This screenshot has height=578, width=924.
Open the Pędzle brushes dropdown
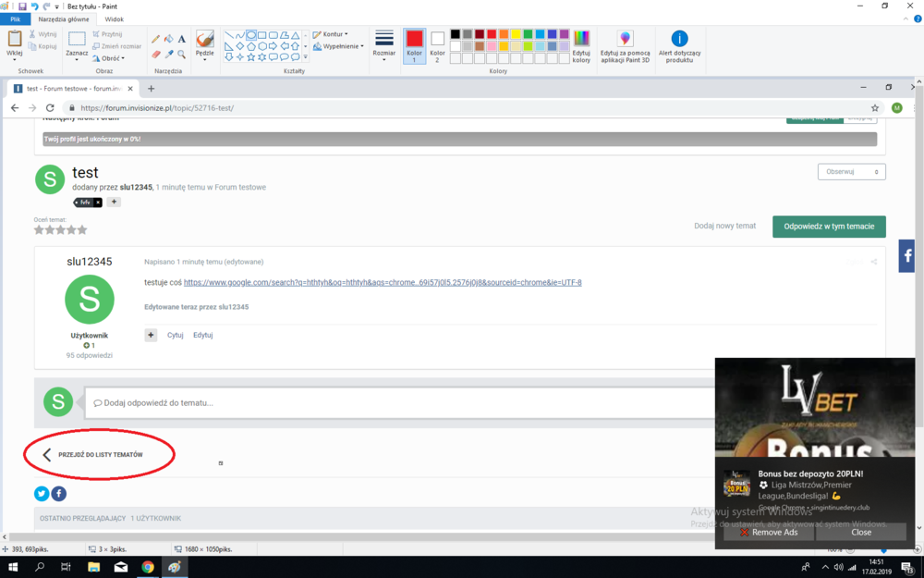coord(205,44)
